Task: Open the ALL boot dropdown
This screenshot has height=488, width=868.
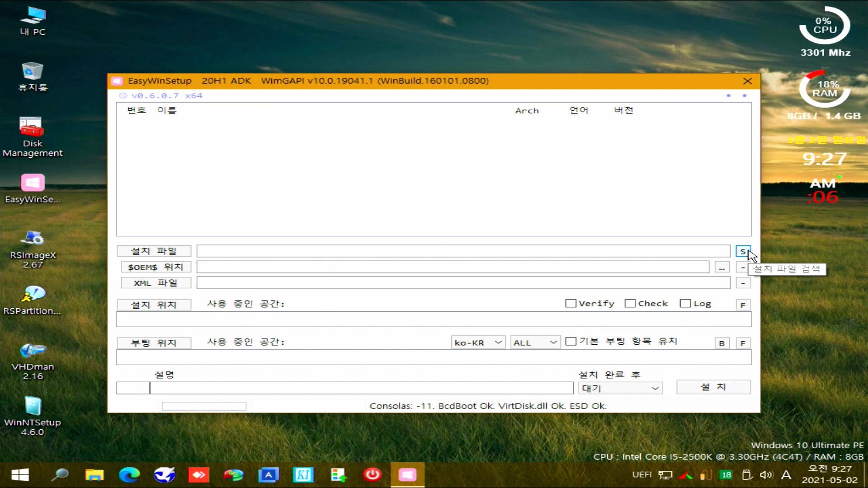Action: [x=535, y=343]
